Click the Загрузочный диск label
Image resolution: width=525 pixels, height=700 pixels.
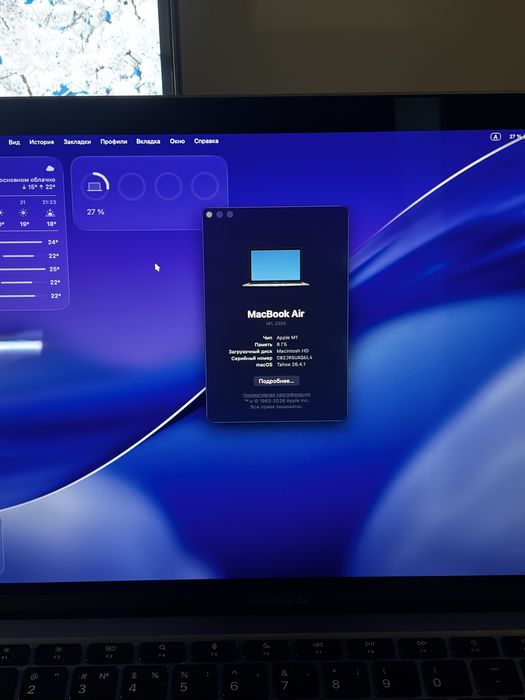coord(250,351)
